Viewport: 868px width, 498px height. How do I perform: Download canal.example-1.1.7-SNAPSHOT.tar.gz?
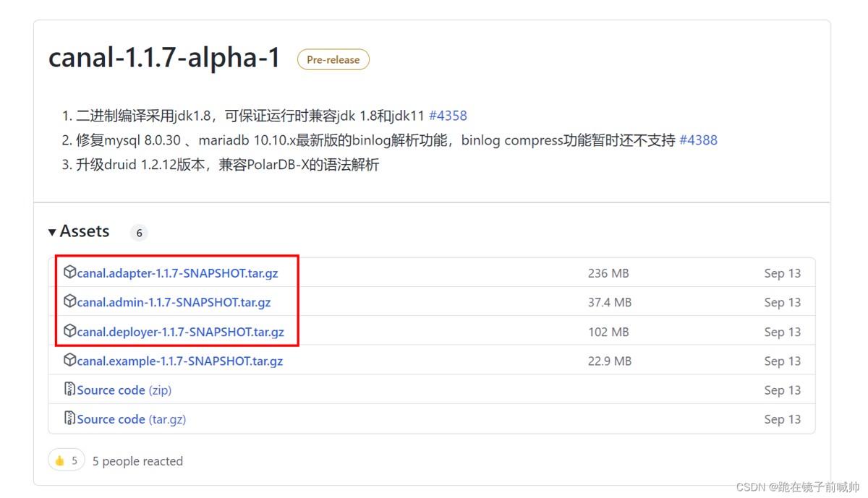tap(179, 361)
